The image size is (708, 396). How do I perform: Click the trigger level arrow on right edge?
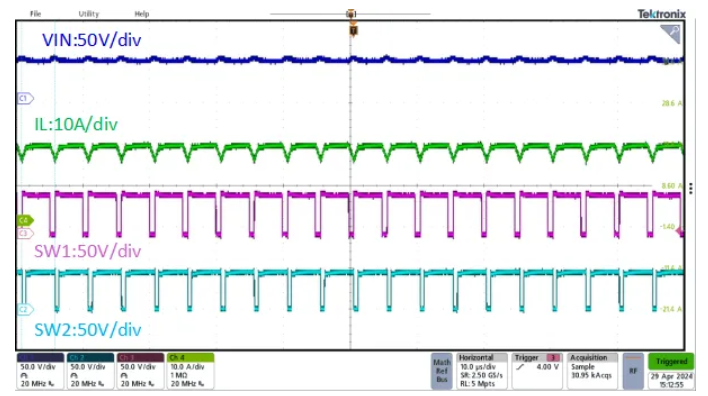tap(680, 231)
